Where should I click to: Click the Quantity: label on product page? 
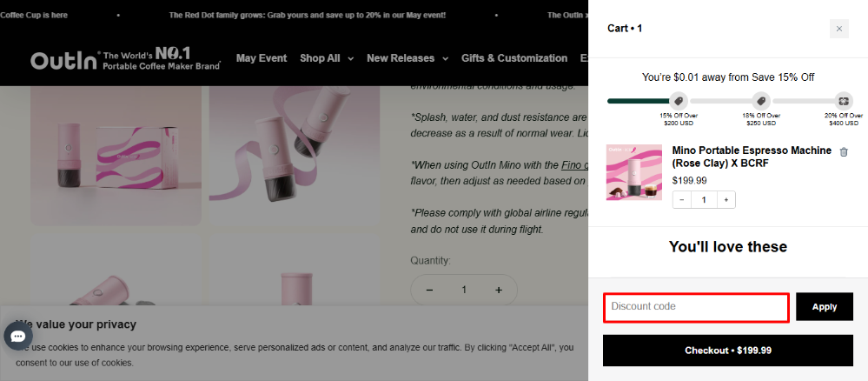(x=430, y=261)
